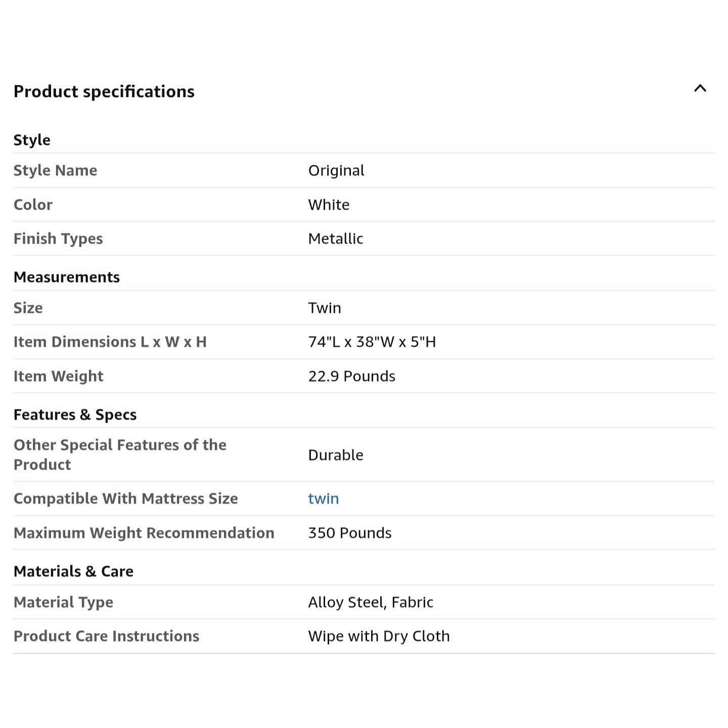This screenshot has height=728, width=728.
Task: Click the Finish Types label
Action: [58, 239]
